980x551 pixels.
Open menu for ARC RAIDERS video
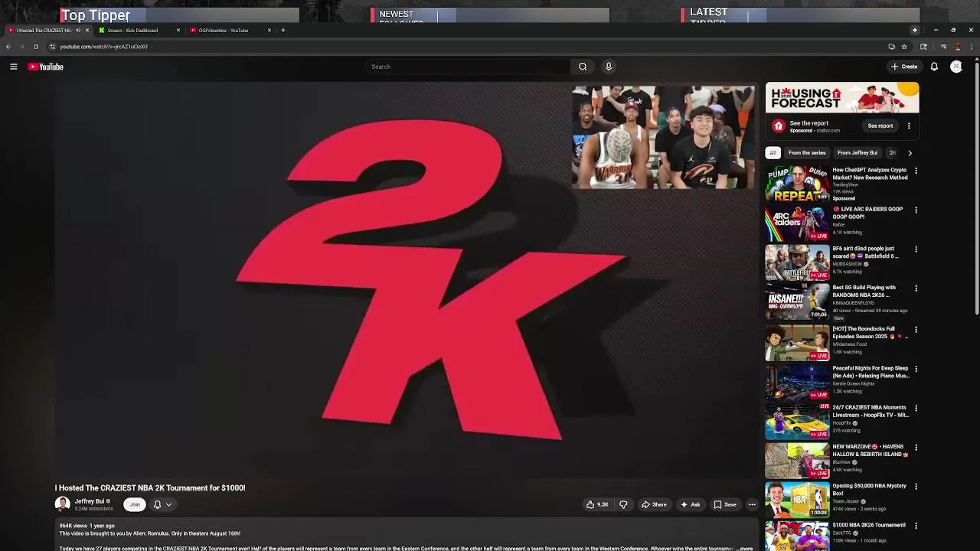916,210
